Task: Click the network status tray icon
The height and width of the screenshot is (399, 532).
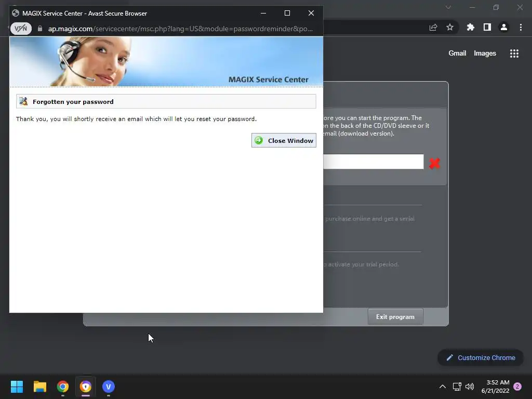Action: click(x=457, y=387)
